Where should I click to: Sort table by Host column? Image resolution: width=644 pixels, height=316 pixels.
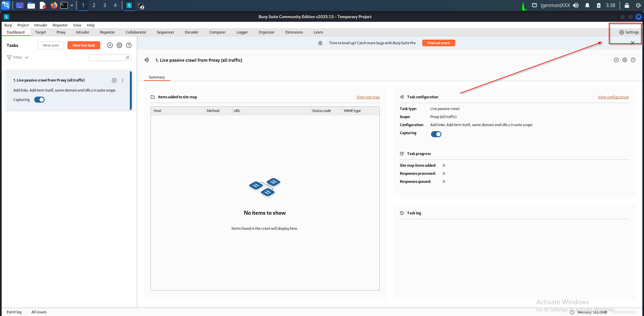pos(178,111)
